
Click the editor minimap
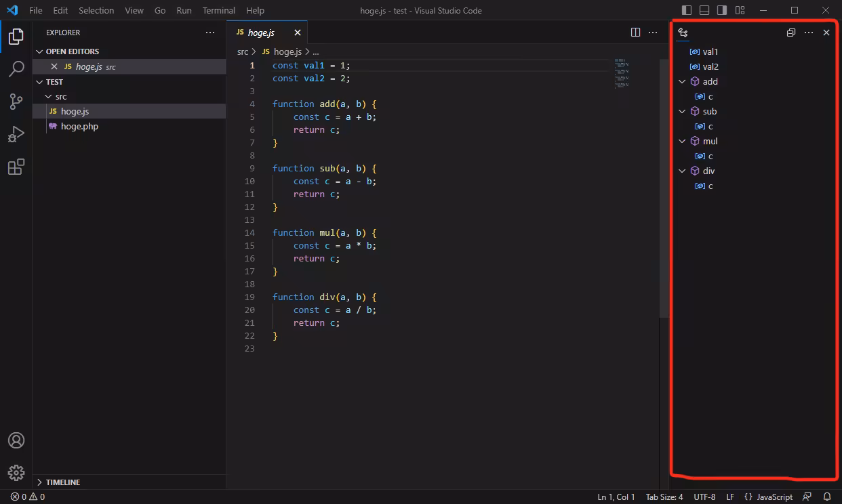pyautogui.click(x=622, y=74)
